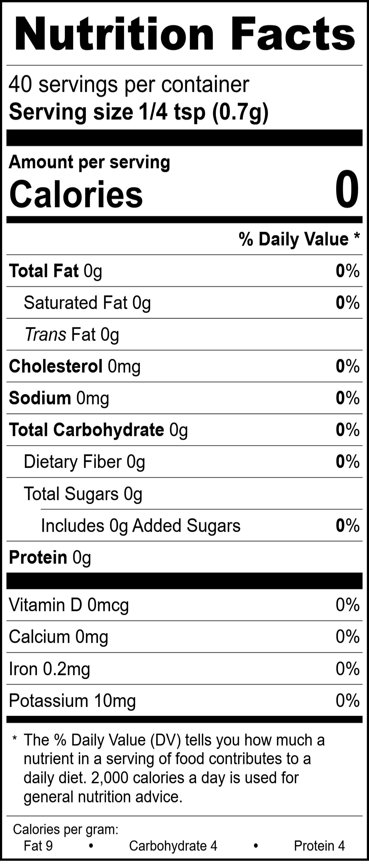Click the Calories per gram footnote
369x868 pixels.
click(x=66, y=829)
